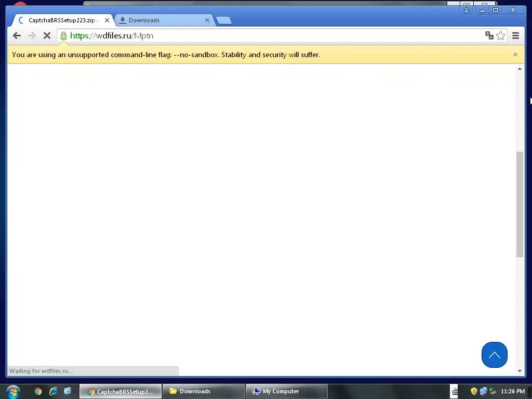532x399 pixels.
Task: Switch to the Downloads folder window
Action: point(204,391)
